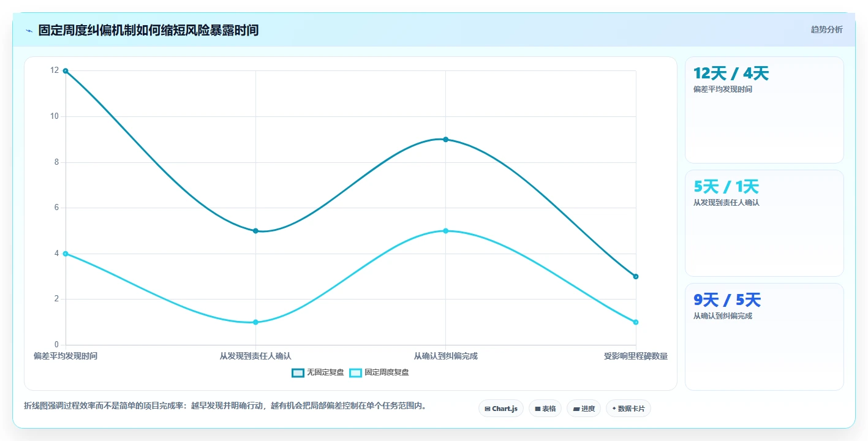Click the card caption 偏差平均发现时间
The height and width of the screenshot is (441, 868).
point(723,89)
